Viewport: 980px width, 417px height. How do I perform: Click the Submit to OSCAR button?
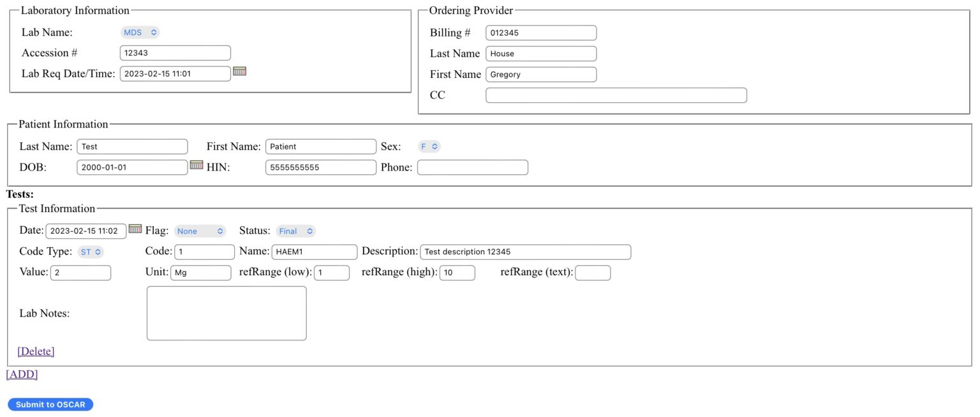coord(50,404)
